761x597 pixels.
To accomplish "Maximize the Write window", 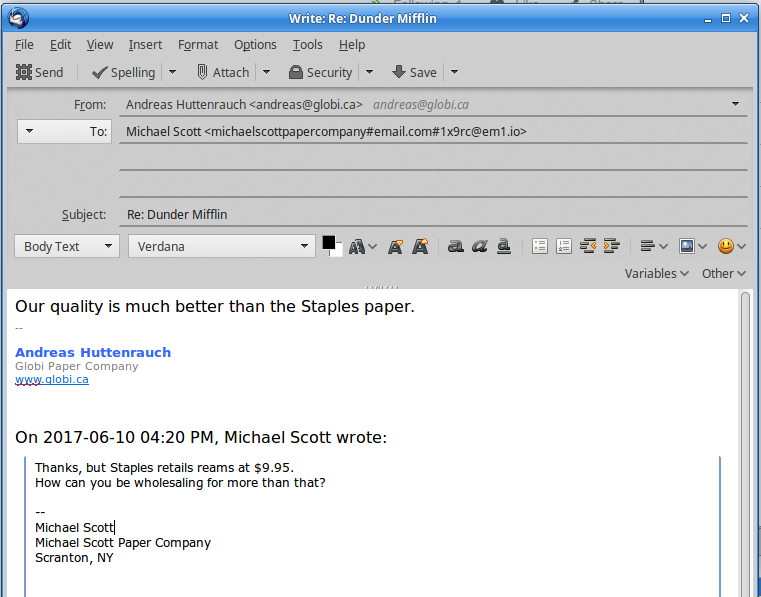I will tap(726, 18).
